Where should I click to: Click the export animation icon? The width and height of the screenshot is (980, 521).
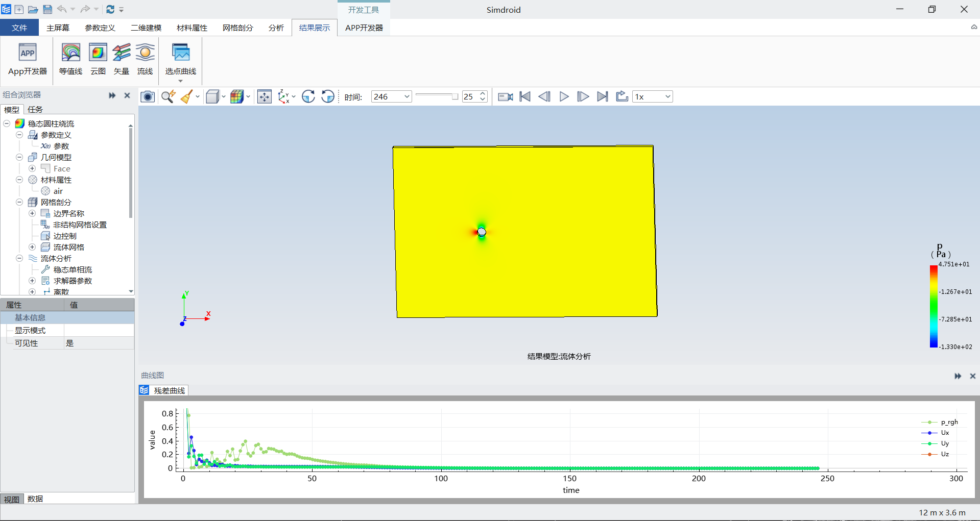pyautogui.click(x=622, y=96)
